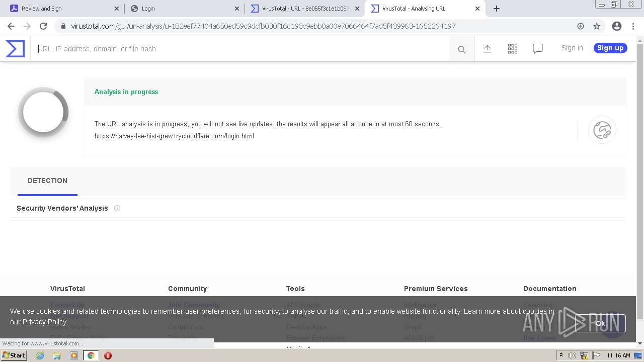
Task: Bookmark this page with star icon
Action: [597, 26]
